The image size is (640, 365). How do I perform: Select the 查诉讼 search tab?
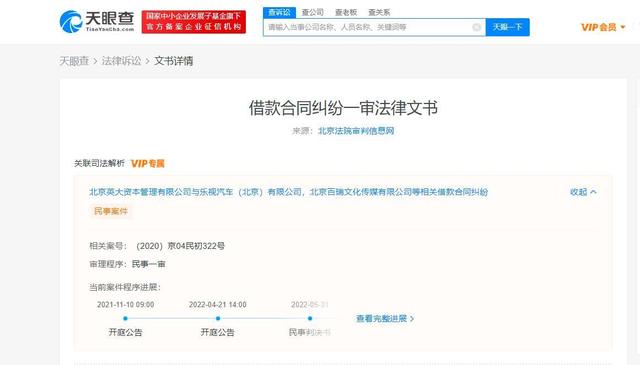click(x=279, y=13)
